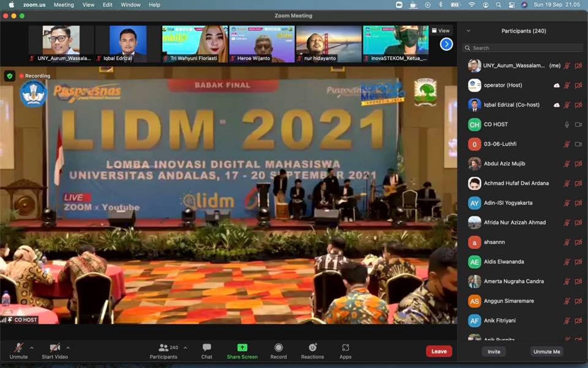Viewport: 588px width, 368px height.
Task: Click operator (Host) avatar
Action: pyautogui.click(x=474, y=85)
